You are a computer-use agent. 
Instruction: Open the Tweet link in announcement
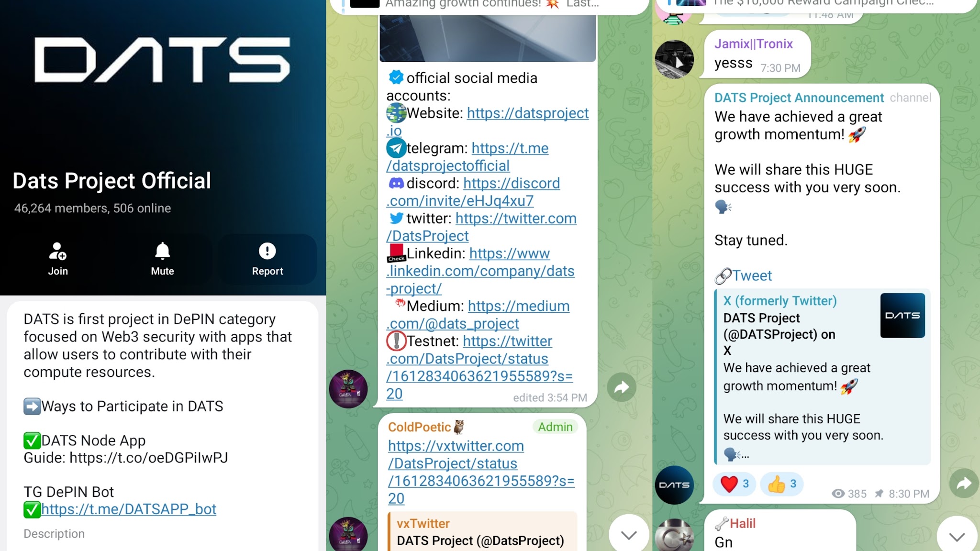click(x=752, y=275)
